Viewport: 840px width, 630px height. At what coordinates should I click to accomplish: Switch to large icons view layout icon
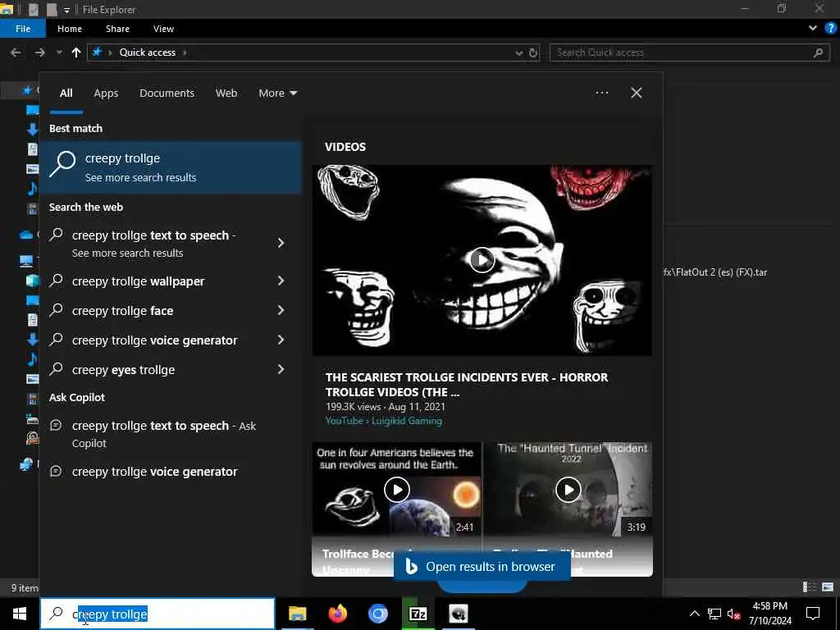(828, 587)
